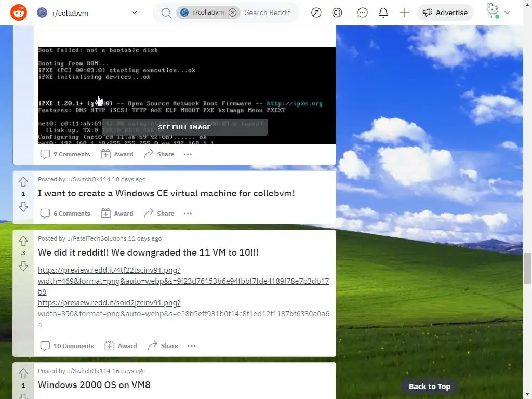Award the post with 10 Comments
This screenshot has height=399, width=532.
pos(121,345)
